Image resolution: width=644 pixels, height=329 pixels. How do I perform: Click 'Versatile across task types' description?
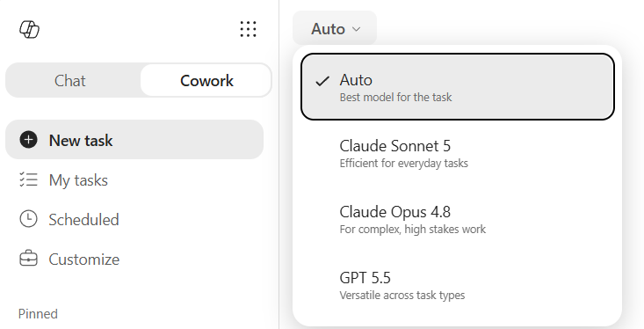[x=402, y=295]
